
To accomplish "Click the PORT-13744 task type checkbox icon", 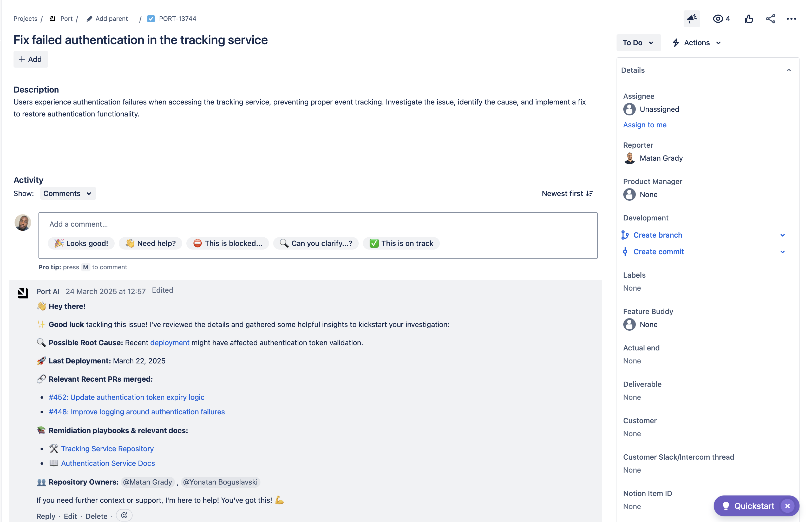I will tap(151, 19).
